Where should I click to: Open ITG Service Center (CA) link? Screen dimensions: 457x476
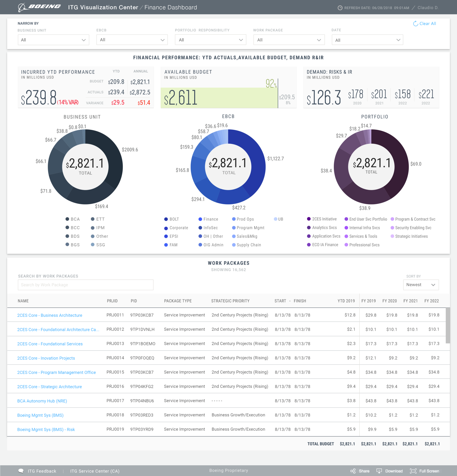(95, 471)
